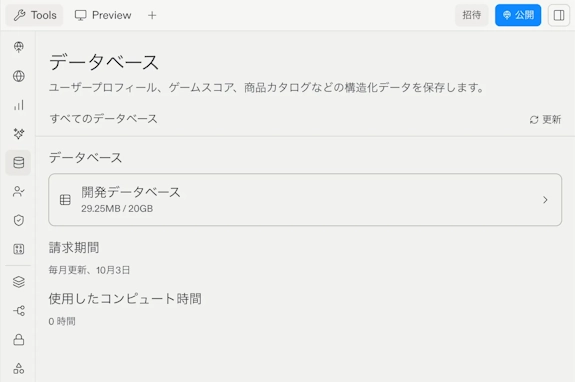Image resolution: width=575 pixels, height=382 pixels.
Task: Click the 招待 invite button
Action: point(472,15)
